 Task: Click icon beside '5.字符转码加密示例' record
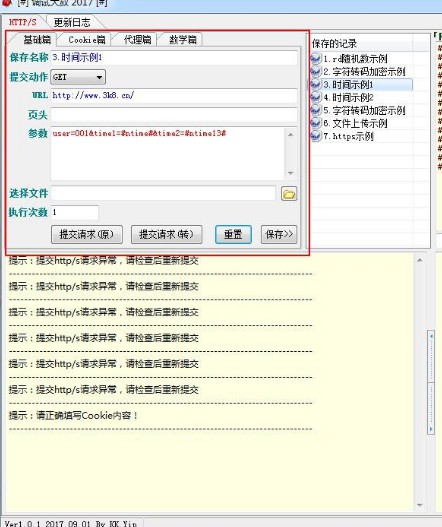point(316,110)
